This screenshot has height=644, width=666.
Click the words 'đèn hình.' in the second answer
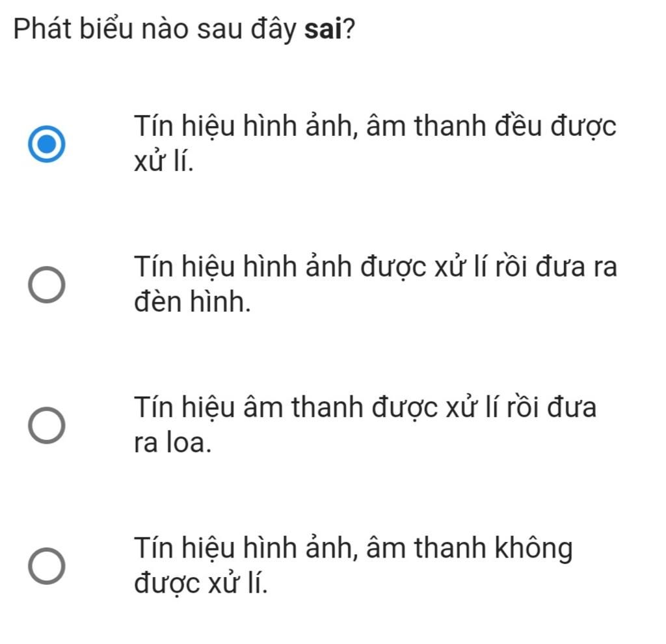(192, 301)
